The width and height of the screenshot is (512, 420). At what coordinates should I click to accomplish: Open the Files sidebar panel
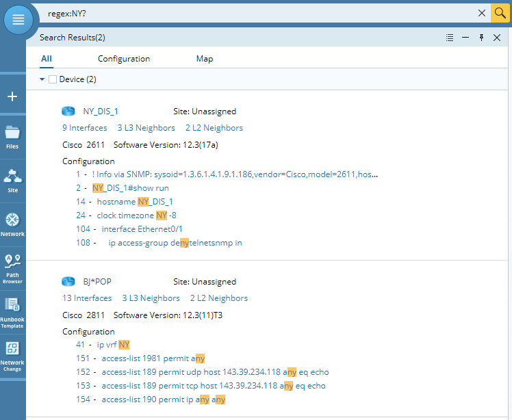(x=12, y=137)
